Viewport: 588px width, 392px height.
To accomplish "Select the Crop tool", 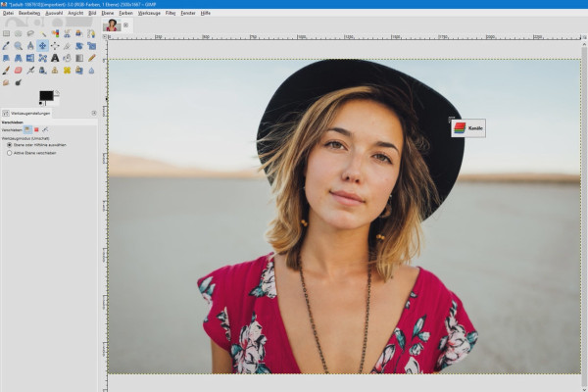I will click(67, 46).
